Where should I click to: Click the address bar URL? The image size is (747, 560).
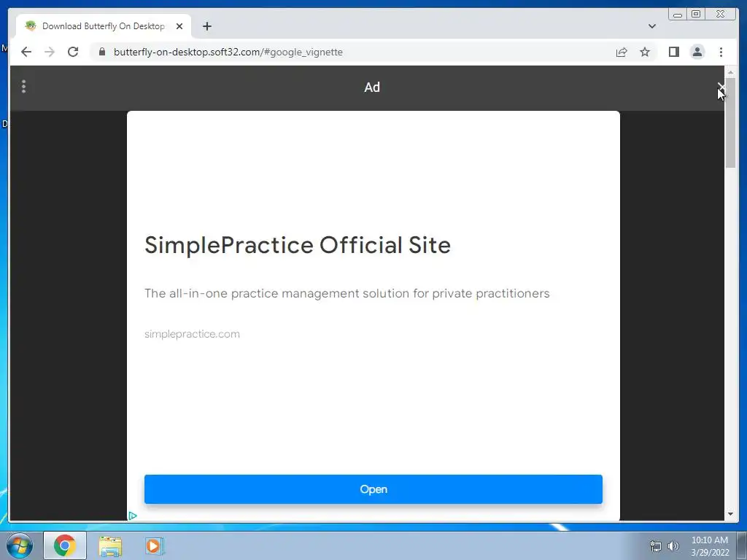click(x=228, y=52)
